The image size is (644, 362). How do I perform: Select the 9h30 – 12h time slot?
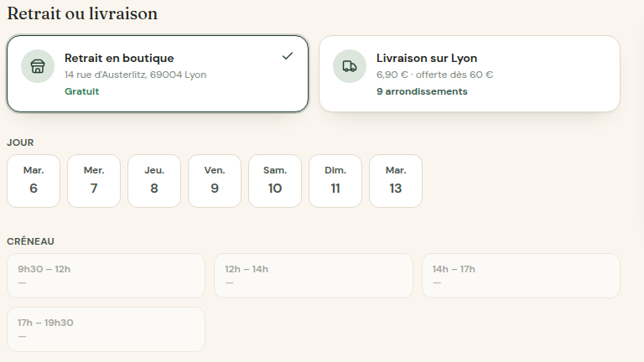point(106,276)
